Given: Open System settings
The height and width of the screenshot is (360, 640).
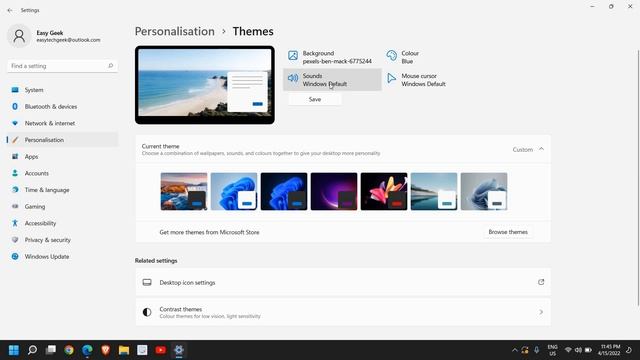Looking at the screenshot, I should [62, 90].
